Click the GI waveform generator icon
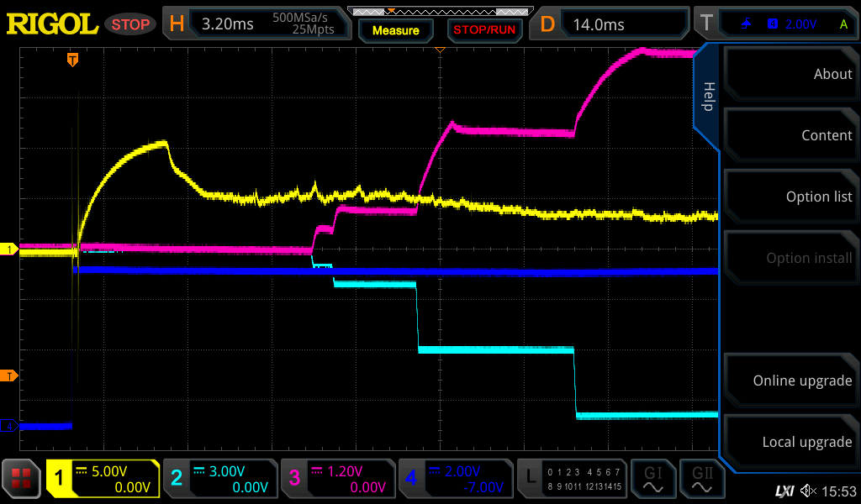 pos(653,480)
